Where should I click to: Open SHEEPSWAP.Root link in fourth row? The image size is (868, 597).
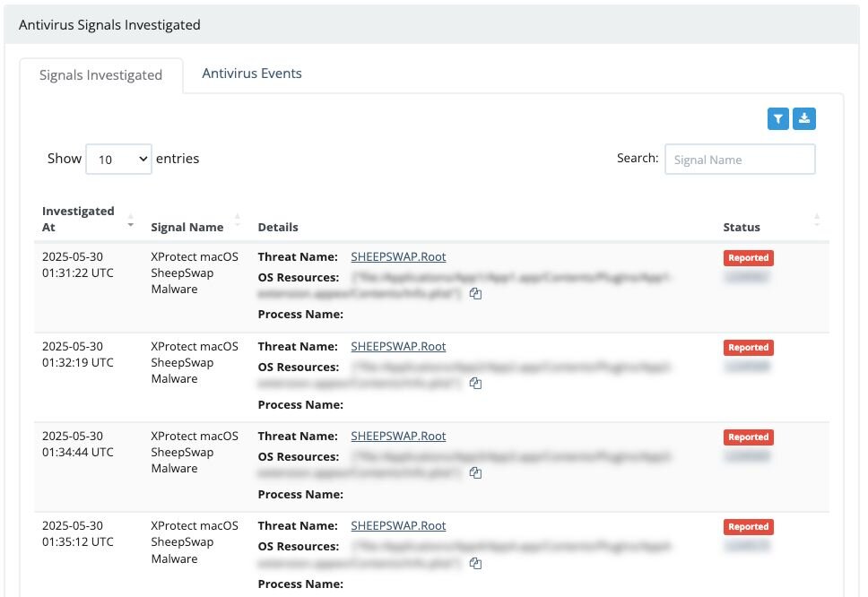[398, 526]
